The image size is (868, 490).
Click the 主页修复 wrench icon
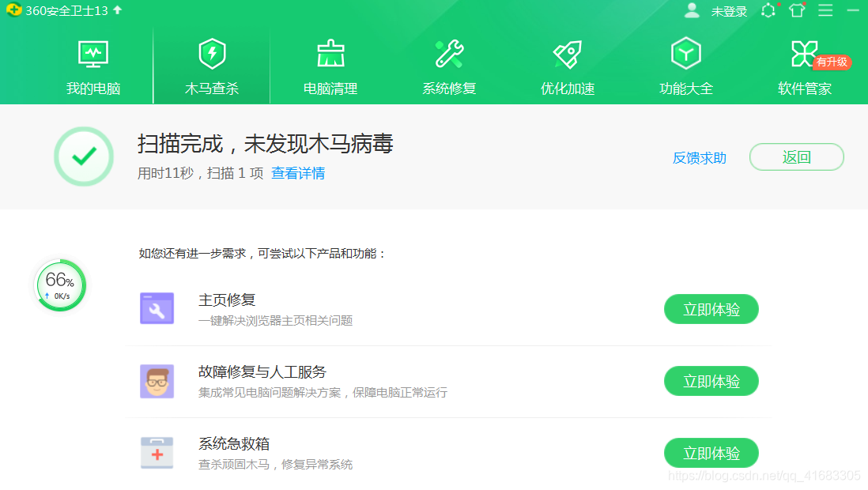pos(157,308)
